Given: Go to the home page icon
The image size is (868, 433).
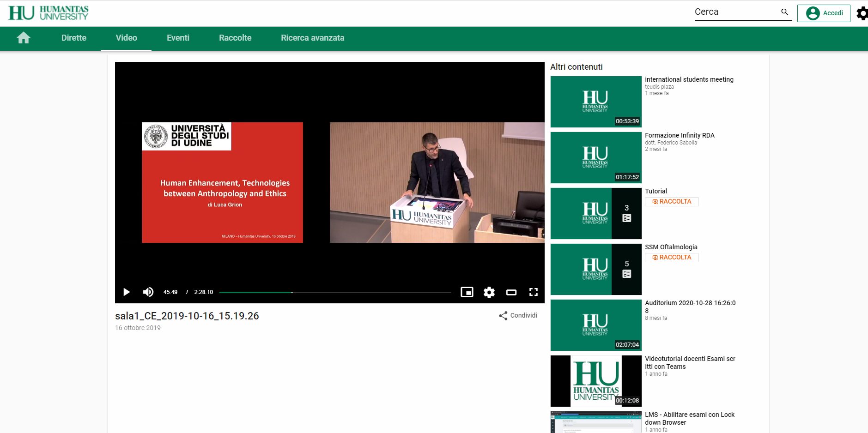Looking at the screenshot, I should pos(24,38).
